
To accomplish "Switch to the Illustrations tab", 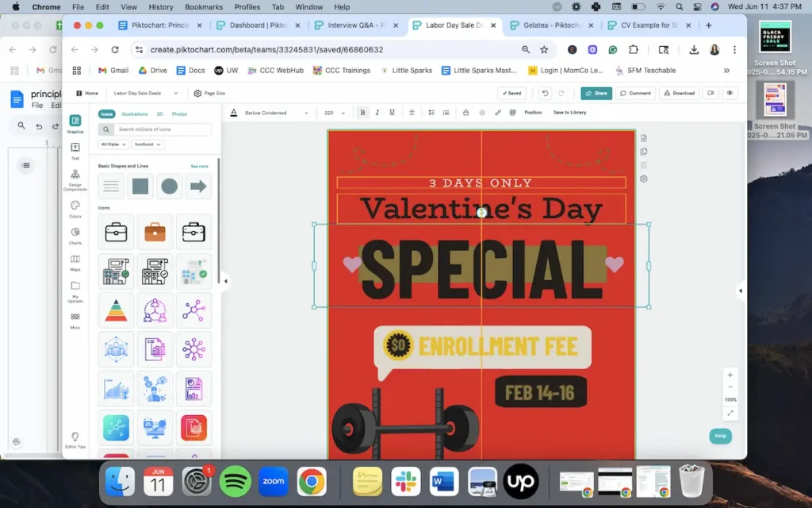I will (x=134, y=114).
